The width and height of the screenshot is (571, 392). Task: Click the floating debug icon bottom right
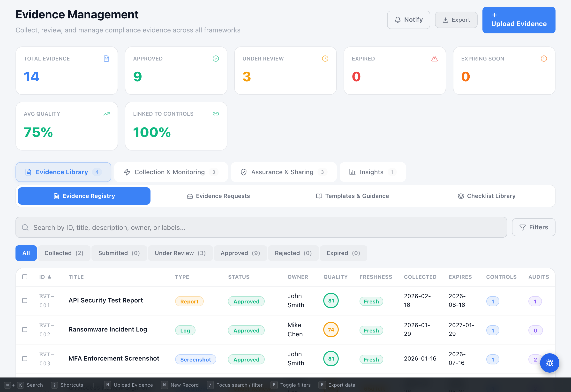550,363
